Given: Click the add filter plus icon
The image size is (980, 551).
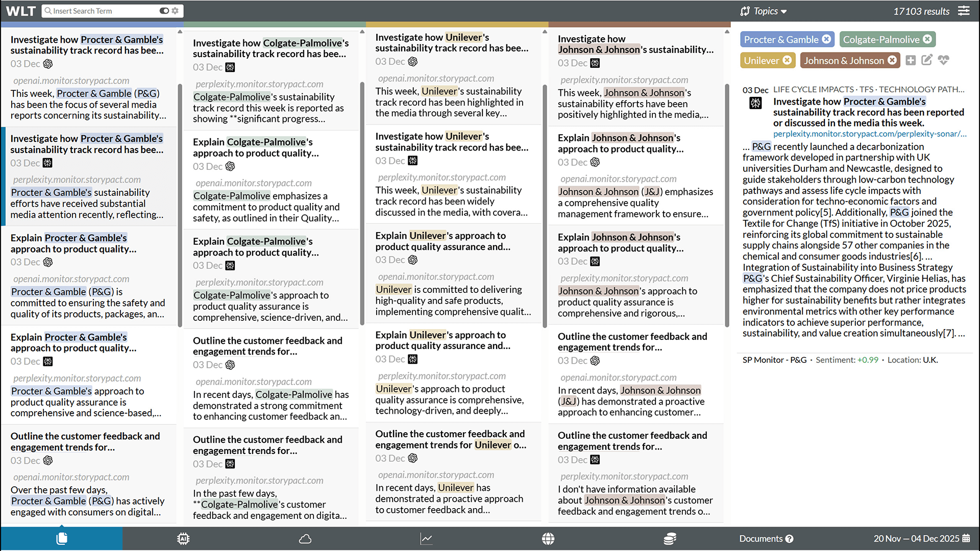Looking at the screenshot, I should click(911, 60).
